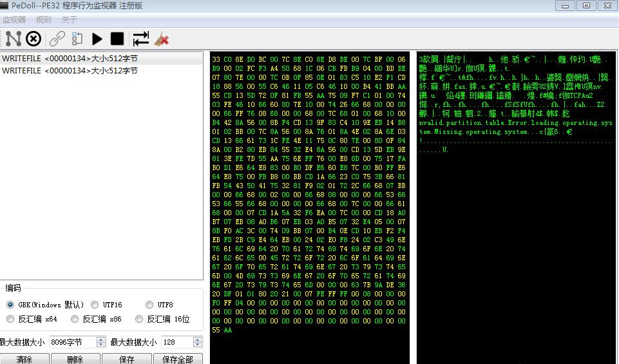This screenshot has height=364, width=619.
Task: Click the N-shaped monitor icon in toolbar
Action: (14, 39)
